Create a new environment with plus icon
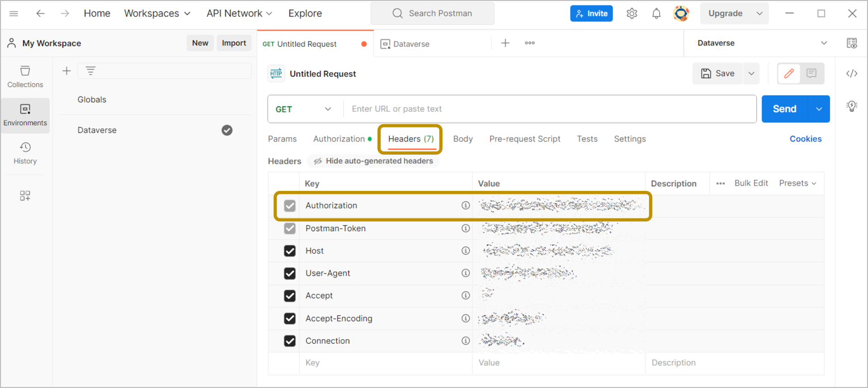Viewport: 868px width, 388px height. coord(66,71)
